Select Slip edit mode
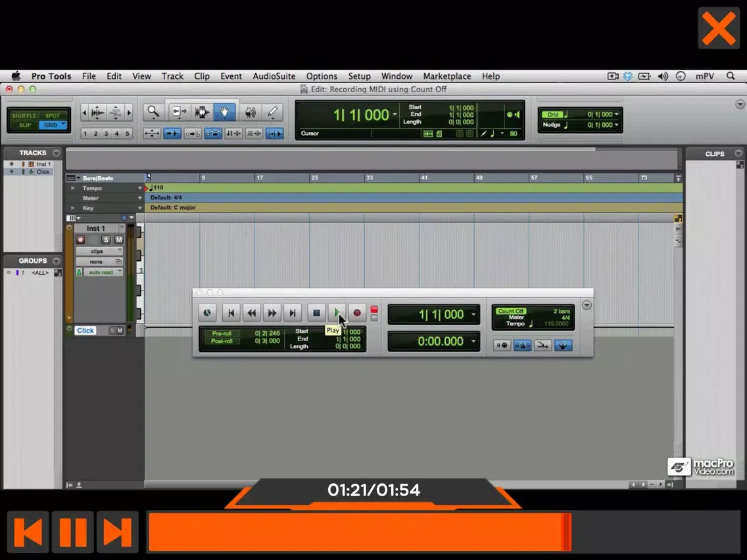 point(25,126)
